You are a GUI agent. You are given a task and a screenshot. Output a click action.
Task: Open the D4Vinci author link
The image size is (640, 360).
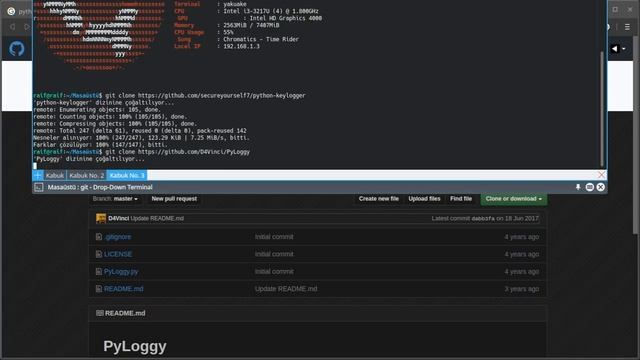[x=118, y=218]
